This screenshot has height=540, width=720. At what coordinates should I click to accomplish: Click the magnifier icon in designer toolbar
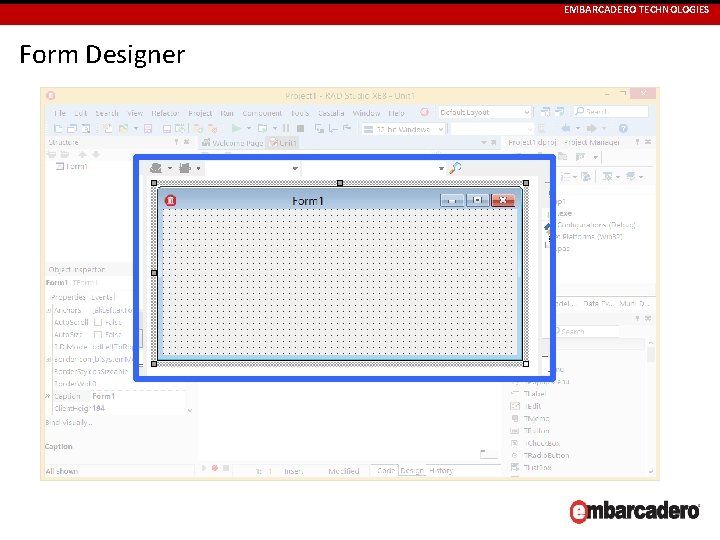pyautogui.click(x=455, y=168)
